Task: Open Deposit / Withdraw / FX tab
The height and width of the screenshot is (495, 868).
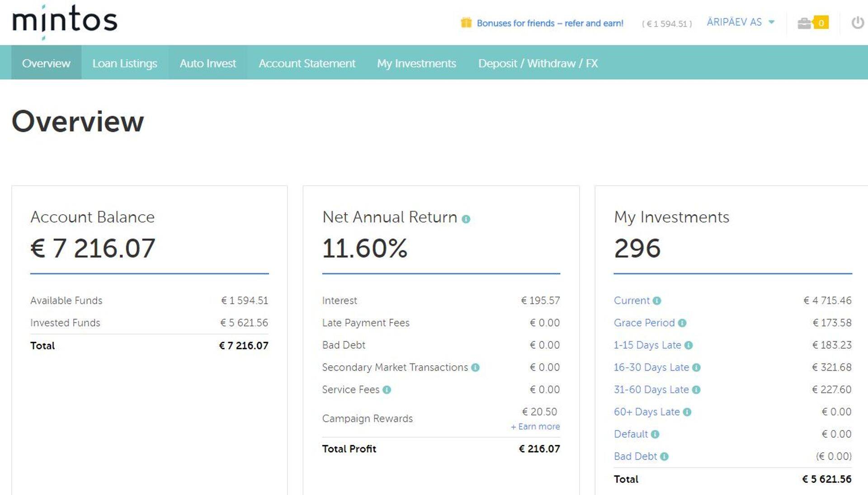Action: (538, 63)
